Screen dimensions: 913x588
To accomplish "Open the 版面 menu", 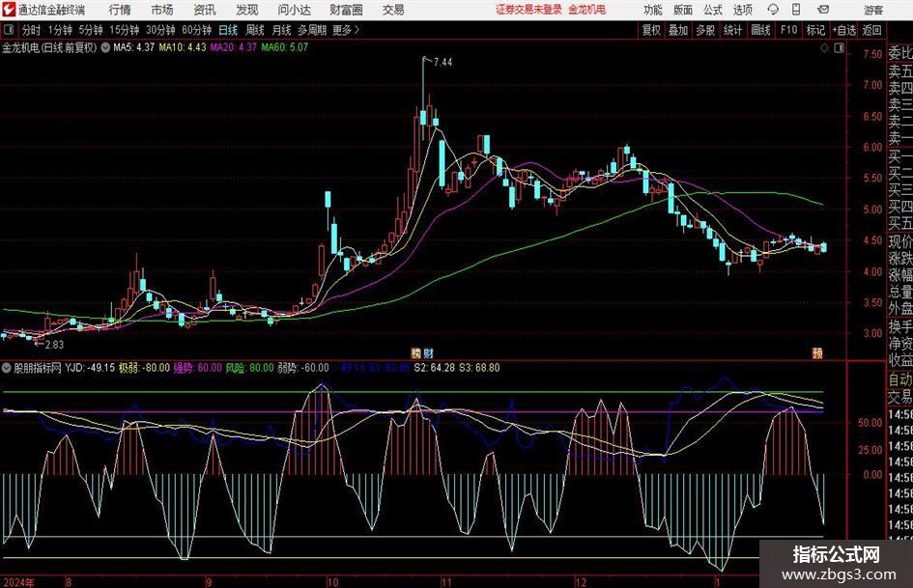I will pyautogui.click(x=683, y=10).
